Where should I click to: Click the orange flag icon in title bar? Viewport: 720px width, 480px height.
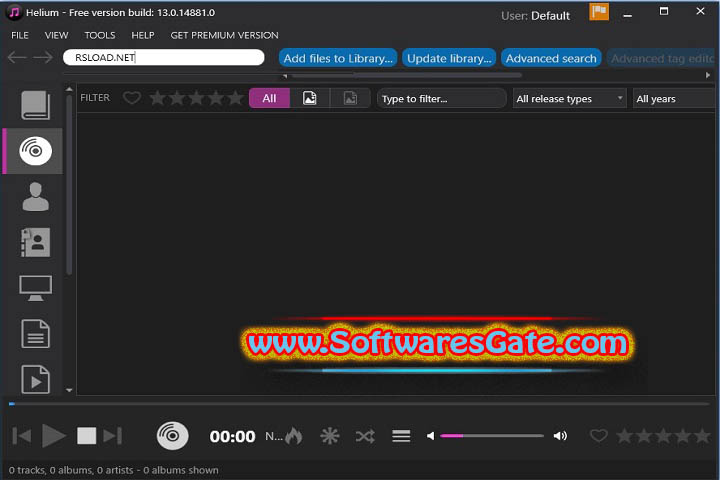(599, 12)
